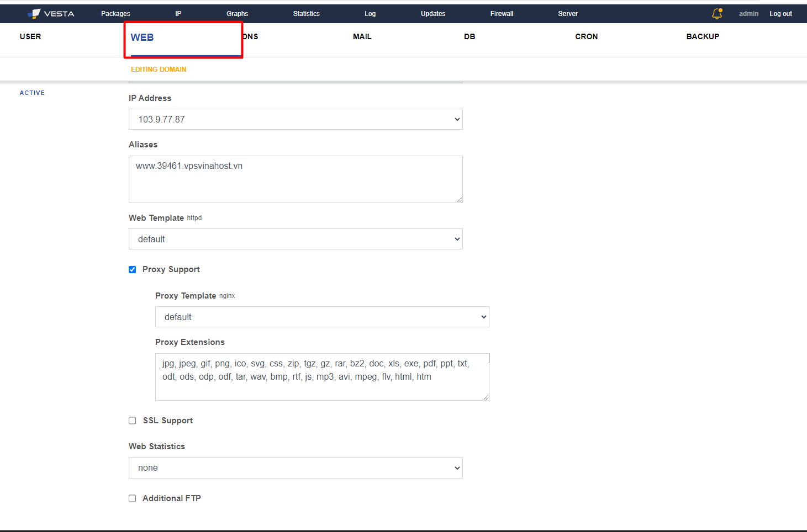Click the Log out link
Image resolution: width=807 pixels, height=532 pixels.
[780, 14]
